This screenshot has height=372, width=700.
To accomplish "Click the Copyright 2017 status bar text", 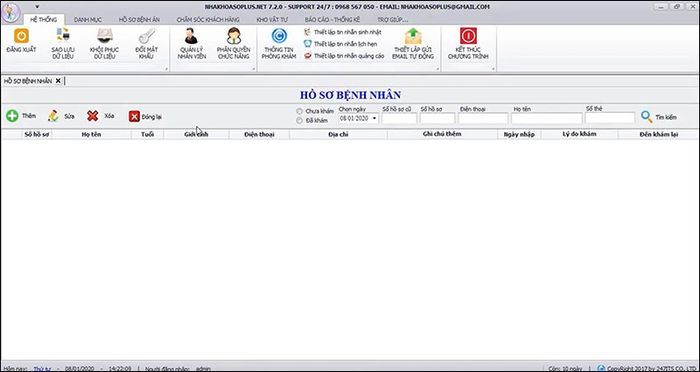I will click(x=652, y=369).
